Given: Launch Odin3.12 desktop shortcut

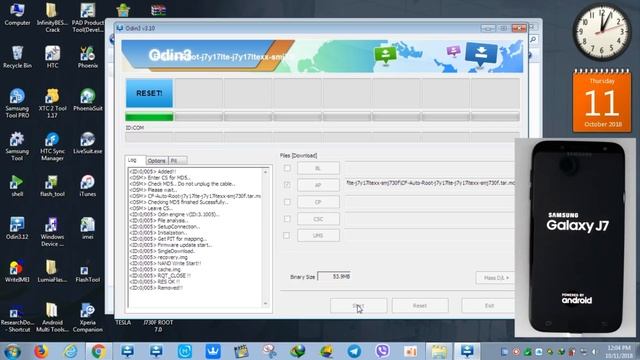Looking at the screenshot, I should point(17,228).
